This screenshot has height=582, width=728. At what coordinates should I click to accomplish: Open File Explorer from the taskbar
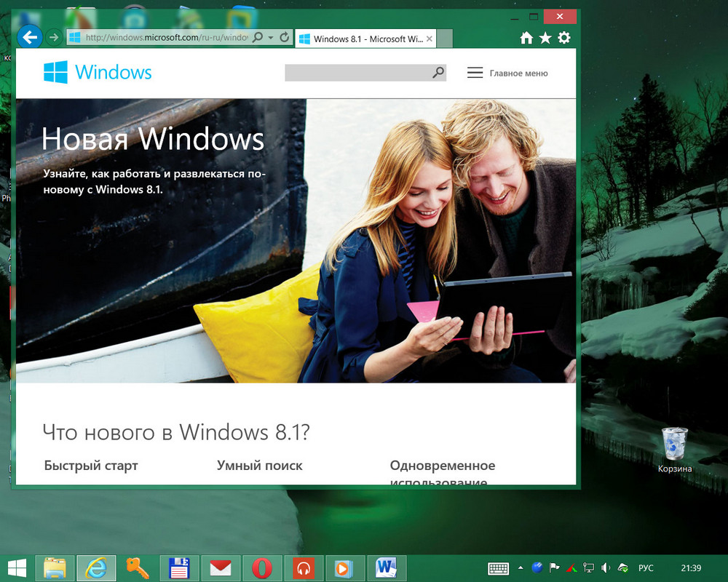55,568
